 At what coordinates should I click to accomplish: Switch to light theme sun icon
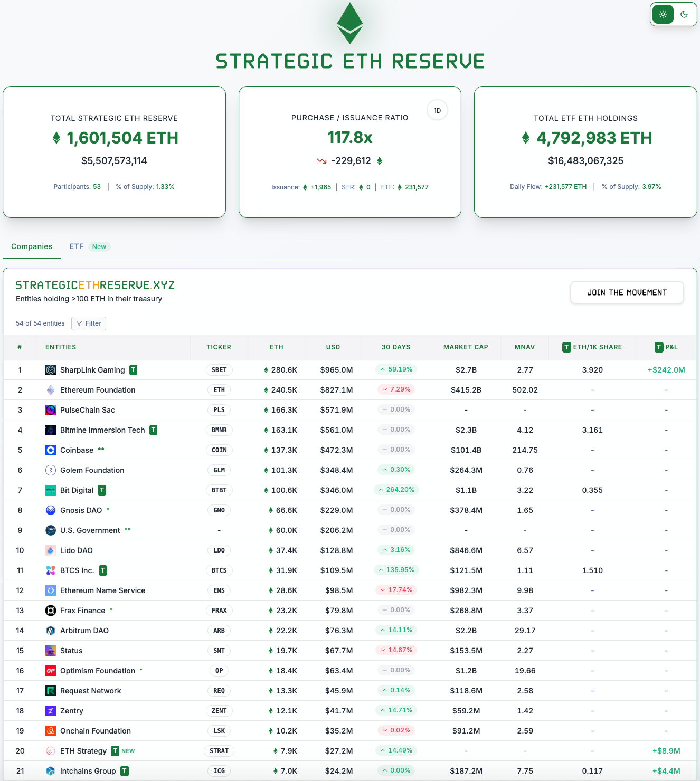click(x=663, y=14)
